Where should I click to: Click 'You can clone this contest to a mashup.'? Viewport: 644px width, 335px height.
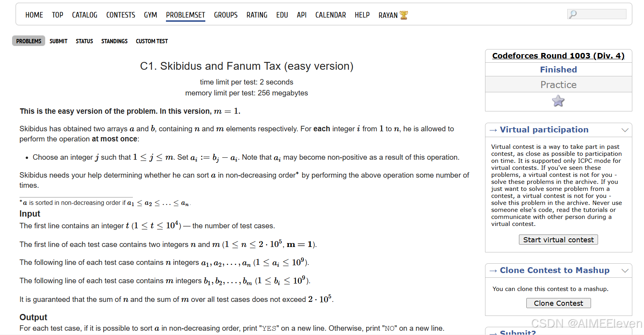point(550,289)
